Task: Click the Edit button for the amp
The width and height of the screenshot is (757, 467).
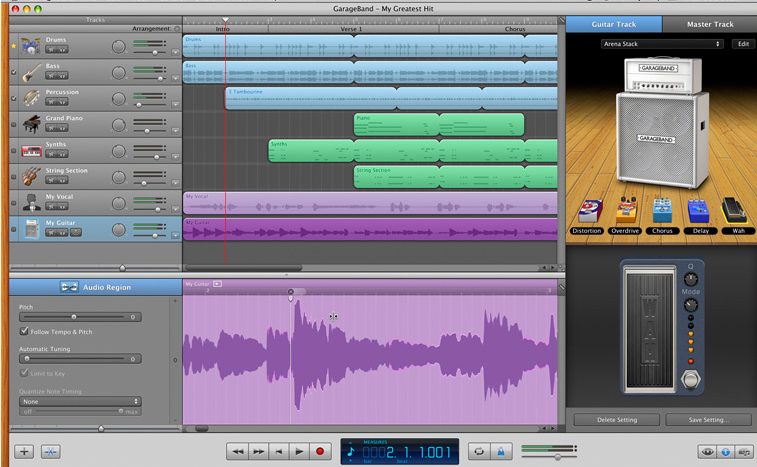Action: click(x=743, y=44)
